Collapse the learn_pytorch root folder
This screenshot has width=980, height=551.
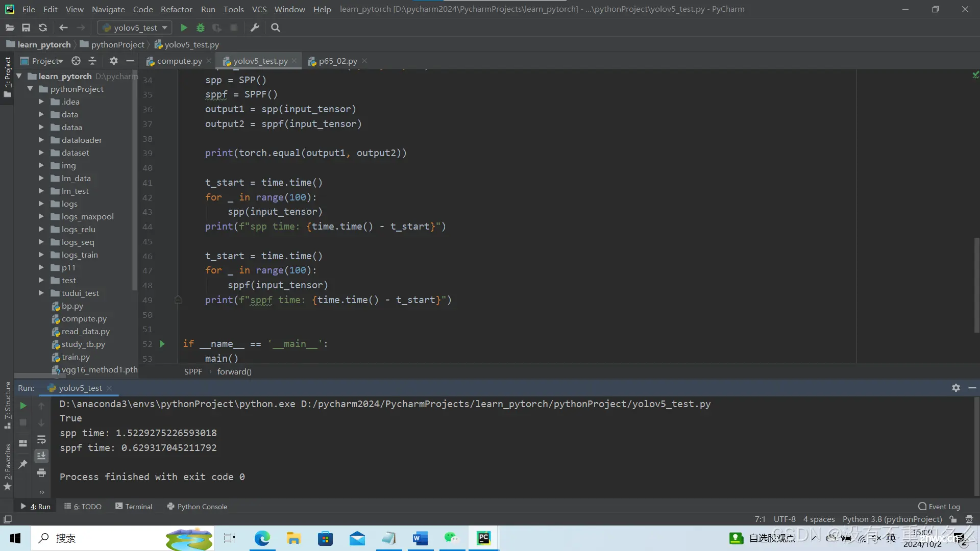(19, 76)
